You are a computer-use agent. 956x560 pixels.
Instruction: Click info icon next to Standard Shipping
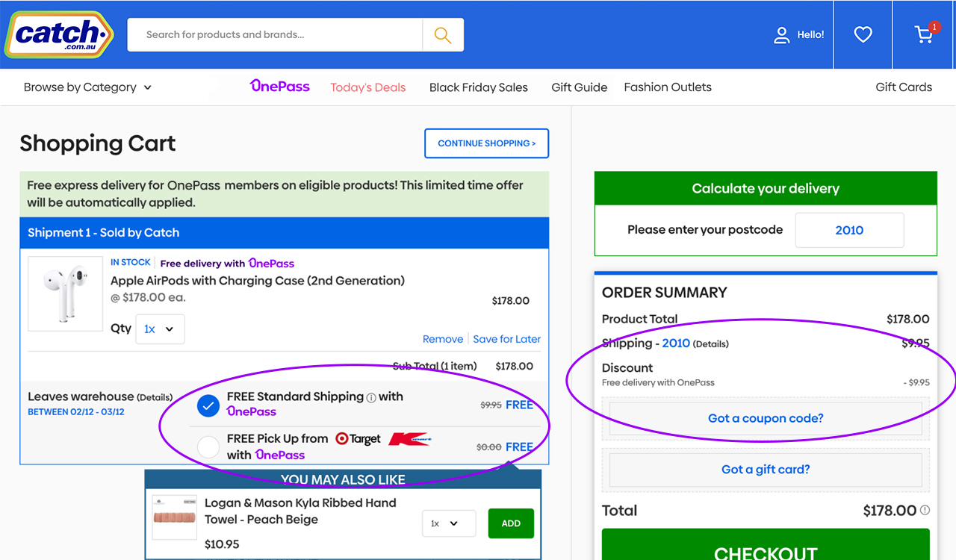coord(371,397)
